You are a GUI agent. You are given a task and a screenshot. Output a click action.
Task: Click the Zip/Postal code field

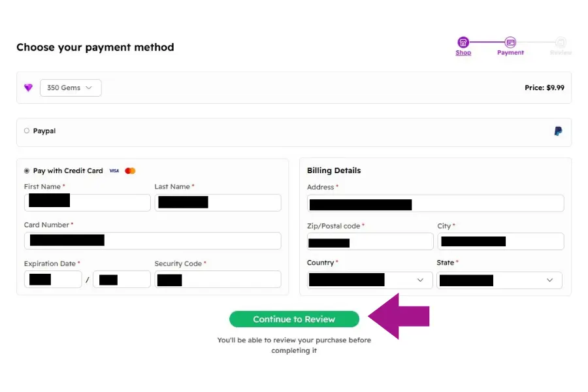pos(370,241)
